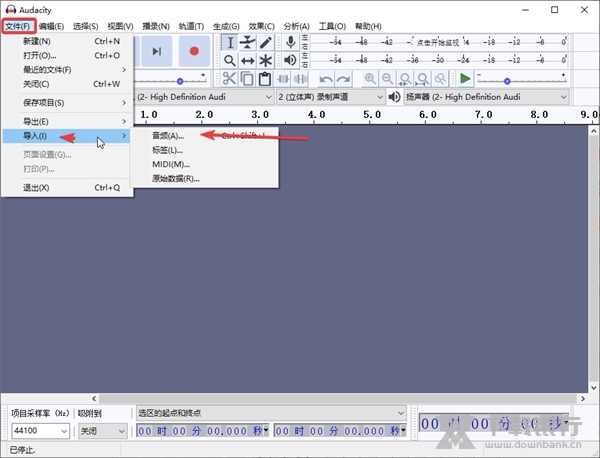Click the speaker icon beside output device

(x=394, y=97)
